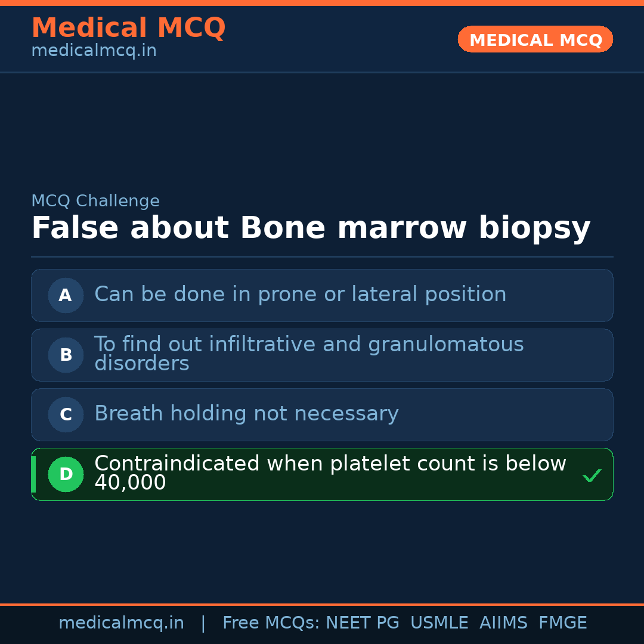Screen dimensions: 644x644
Task: Click the letter B circle icon
Action: pos(66,355)
